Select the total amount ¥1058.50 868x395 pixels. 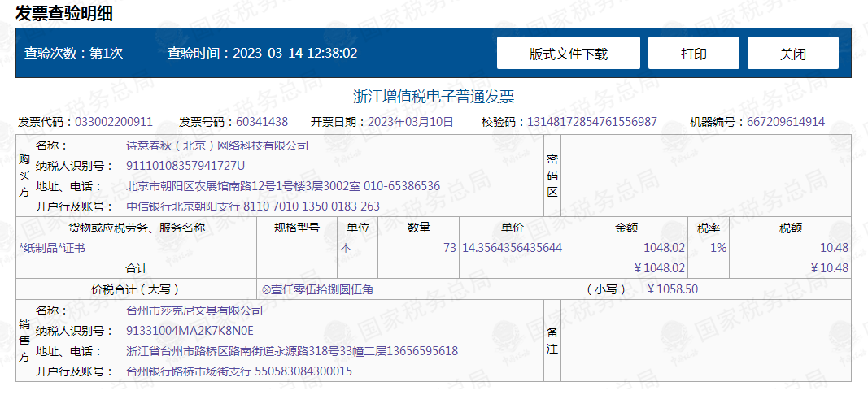tap(672, 289)
